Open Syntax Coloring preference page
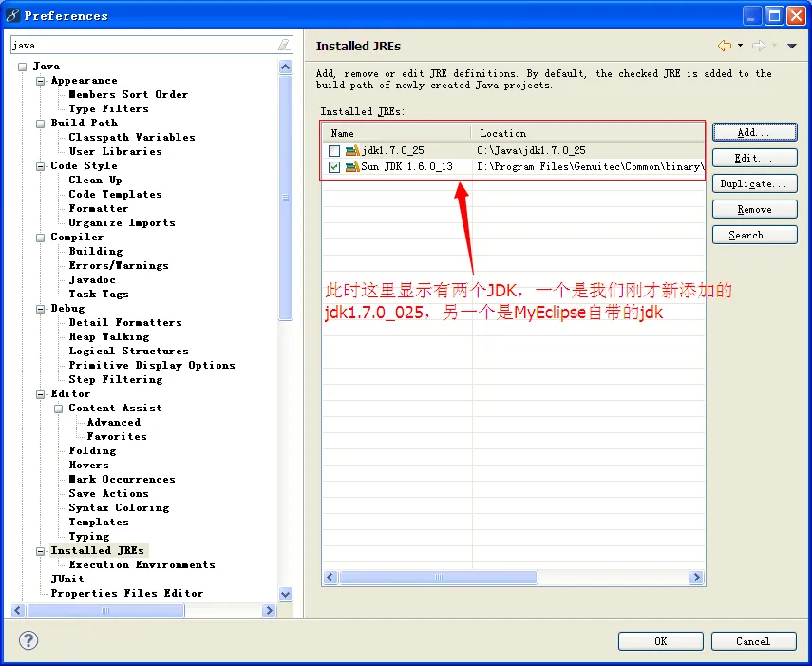 (119, 507)
